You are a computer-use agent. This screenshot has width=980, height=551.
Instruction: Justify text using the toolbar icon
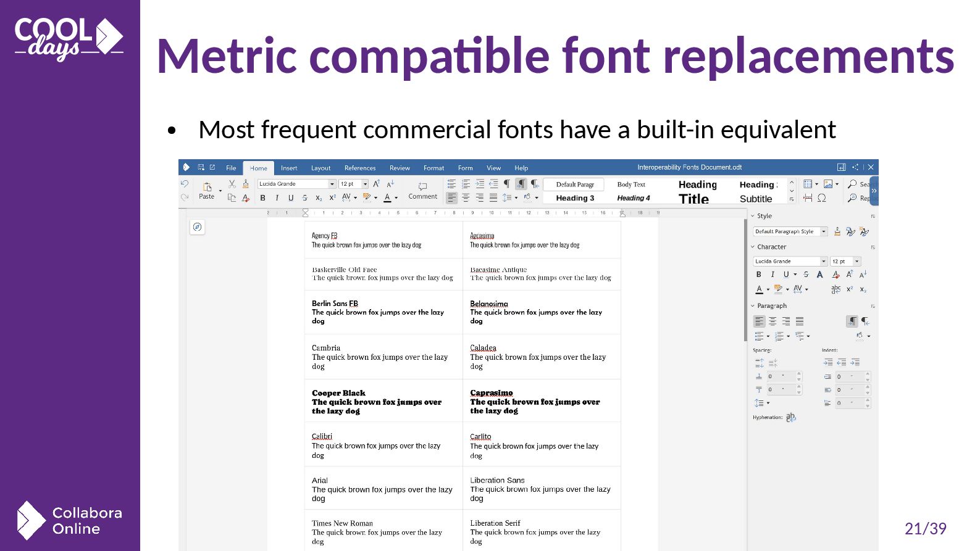tap(493, 198)
